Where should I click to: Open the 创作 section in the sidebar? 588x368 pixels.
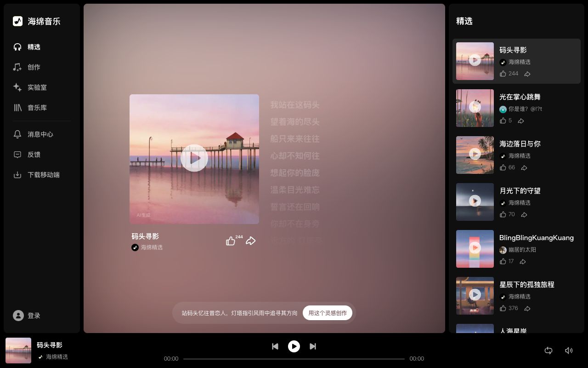(34, 67)
